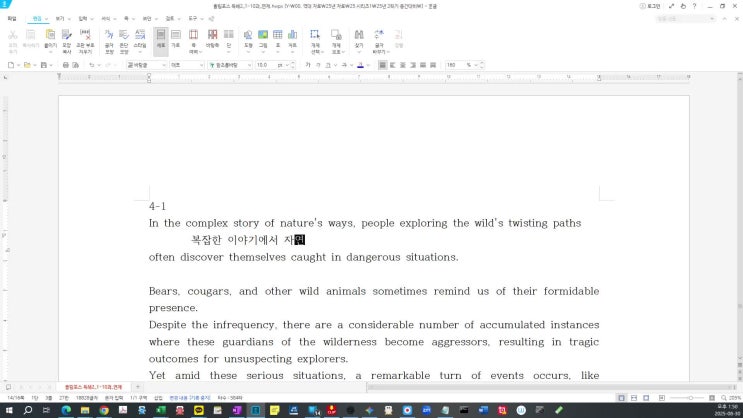The width and height of the screenshot is (743, 418).
Task: Click the Paste (붙이기) icon in the ribbon
Action: pyautogui.click(x=49, y=38)
